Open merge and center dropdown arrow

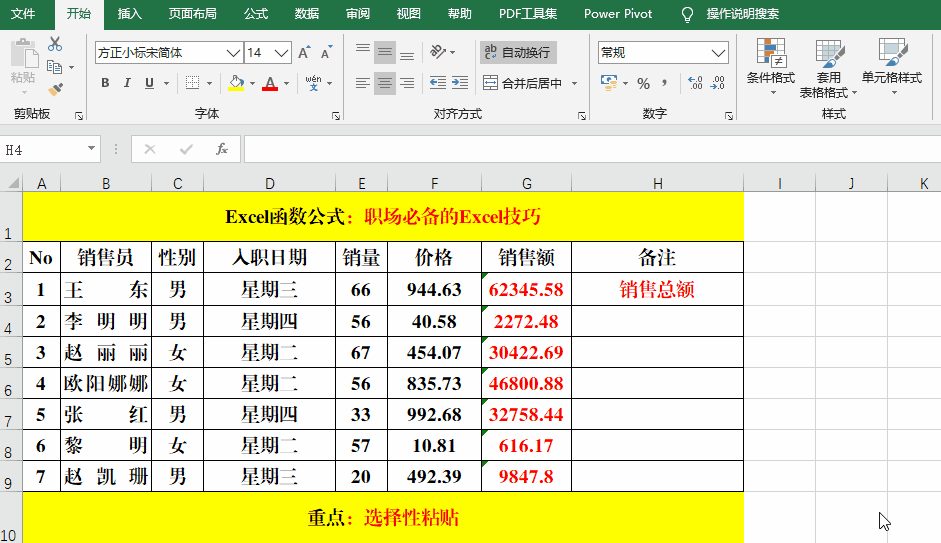pos(574,83)
